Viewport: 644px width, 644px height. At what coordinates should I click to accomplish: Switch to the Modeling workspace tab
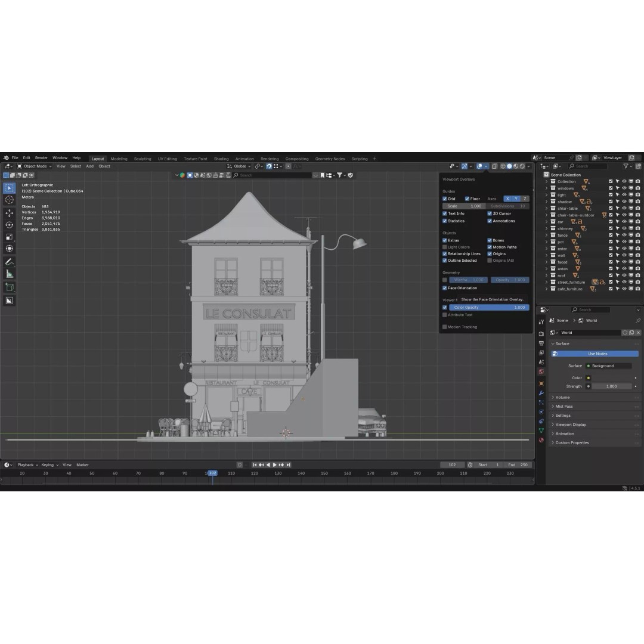pyautogui.click(x=119, y=159)
